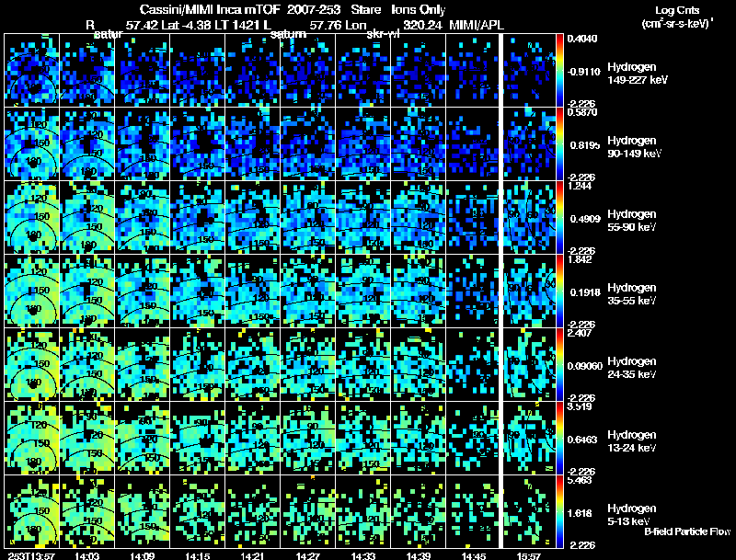
Task: Open the 13-24 keV image panel at 14:39
Action: (419, 438)
